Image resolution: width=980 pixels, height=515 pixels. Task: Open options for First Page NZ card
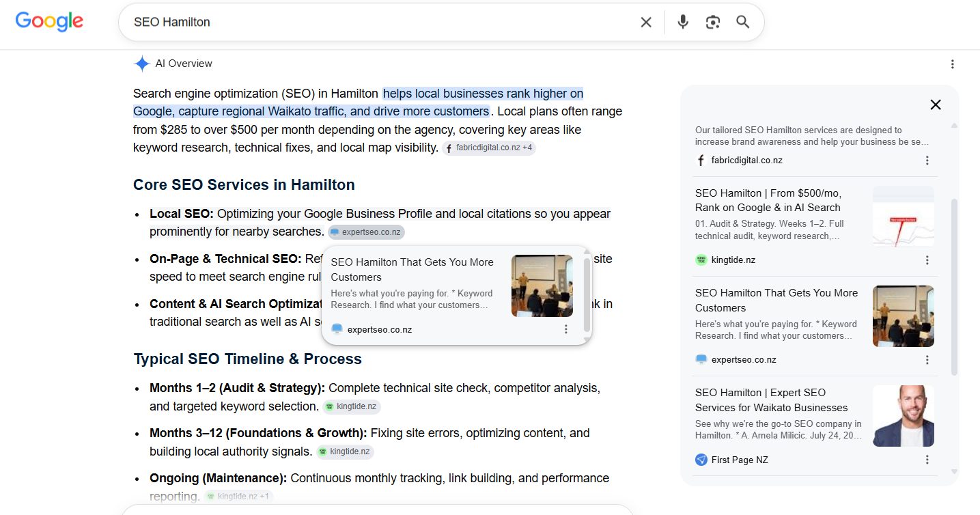pyautogui.click(x=927, y=460)
